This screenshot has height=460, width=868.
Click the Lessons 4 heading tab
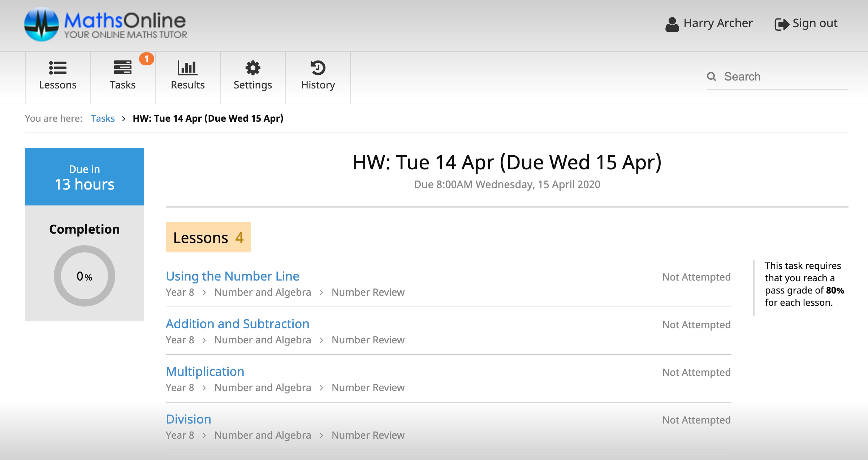[208, 238]
